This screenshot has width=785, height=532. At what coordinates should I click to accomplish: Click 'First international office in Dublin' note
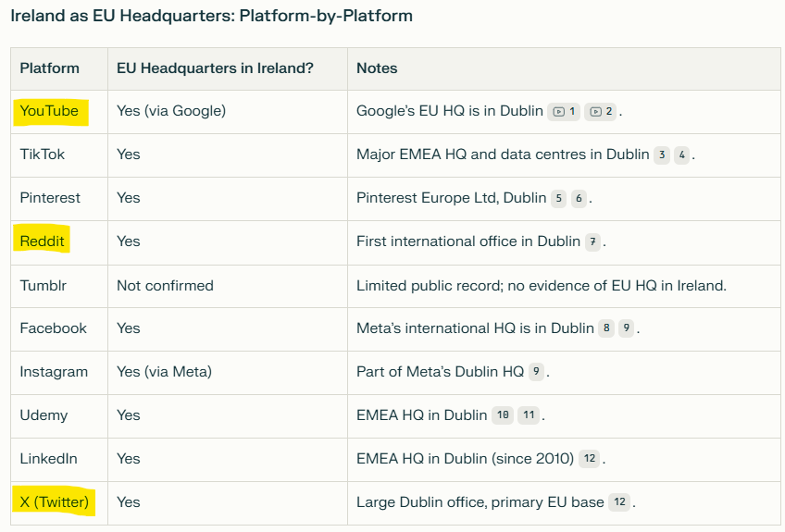click(x=468, y=241)
